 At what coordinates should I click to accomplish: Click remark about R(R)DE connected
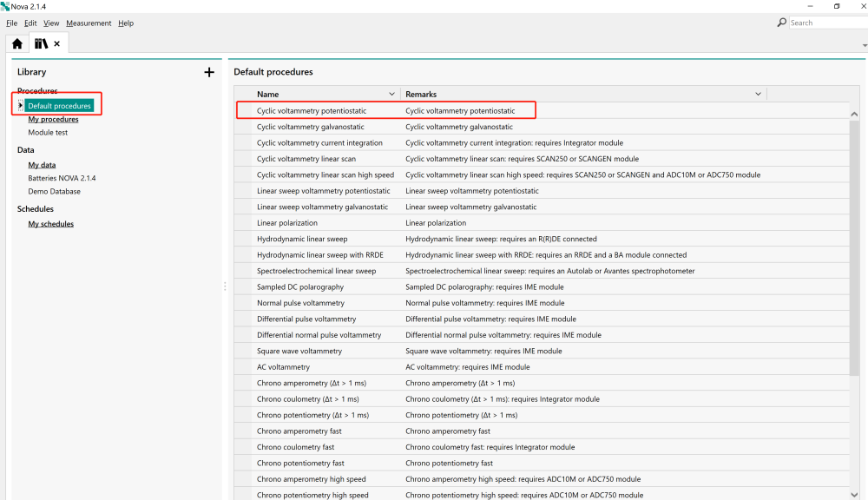click(501, 240)
